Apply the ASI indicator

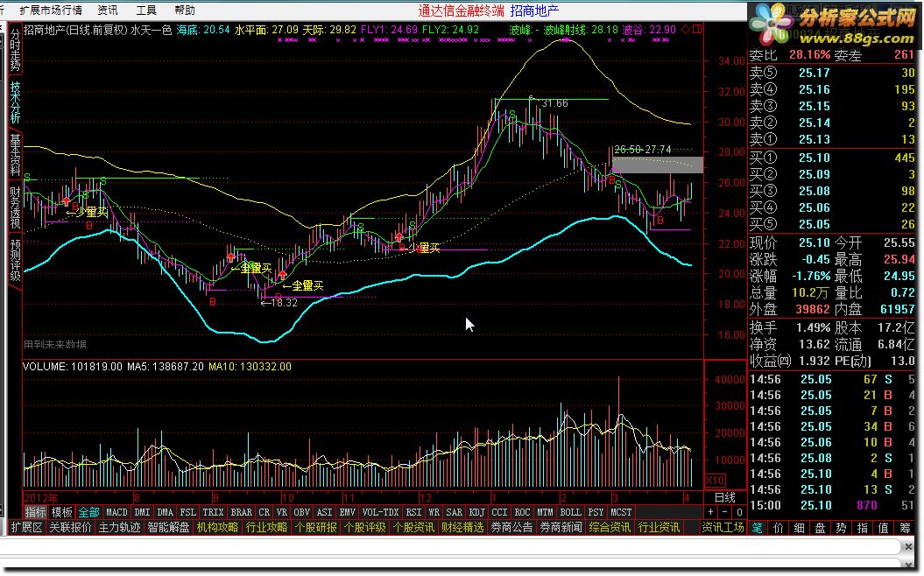point(324,512)
